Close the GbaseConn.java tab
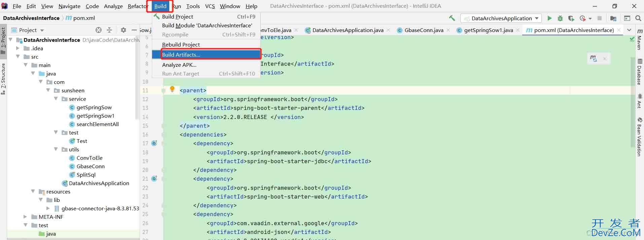644x240 pixels. tap(448, 30)
